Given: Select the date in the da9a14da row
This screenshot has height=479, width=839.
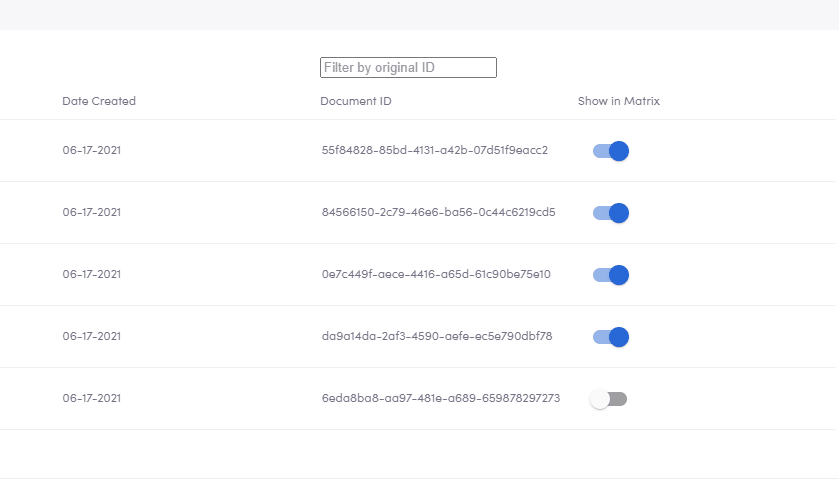Looking at the screenshot, I should point(91,337).
